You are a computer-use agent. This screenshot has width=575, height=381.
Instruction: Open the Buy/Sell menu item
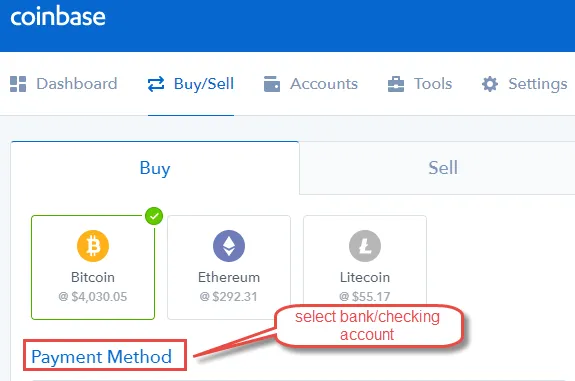tap(191, 84)
